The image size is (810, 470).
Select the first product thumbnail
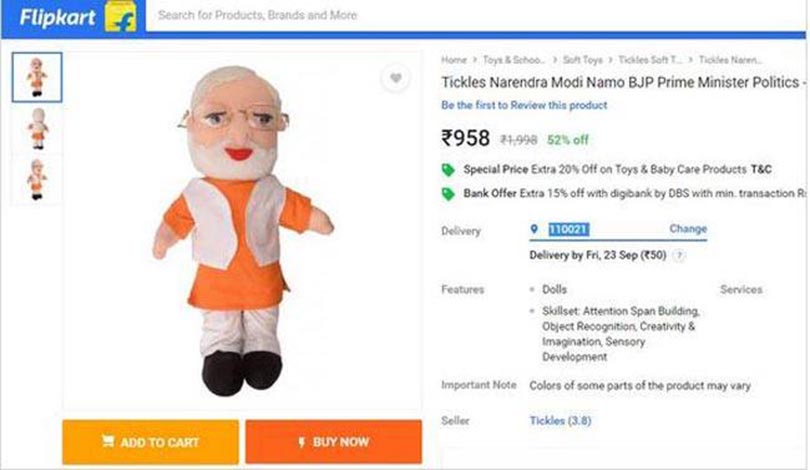pos(37,78)
